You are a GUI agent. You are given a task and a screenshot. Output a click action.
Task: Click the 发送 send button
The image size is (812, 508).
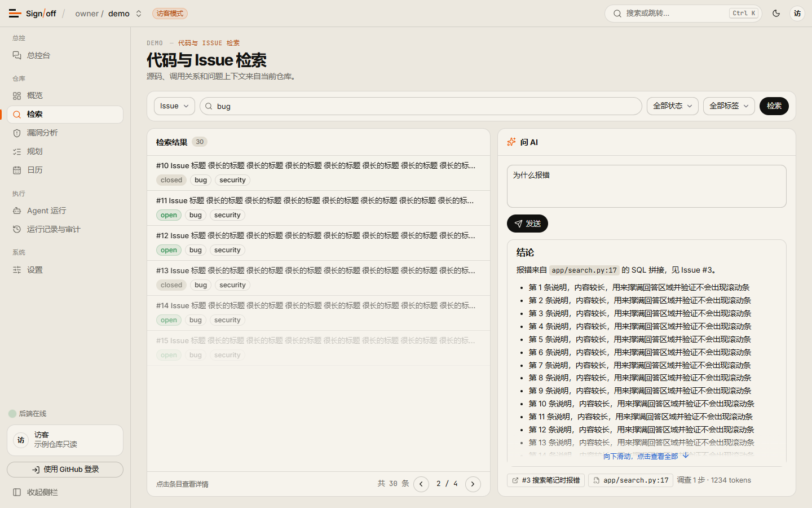pos(527,224)
